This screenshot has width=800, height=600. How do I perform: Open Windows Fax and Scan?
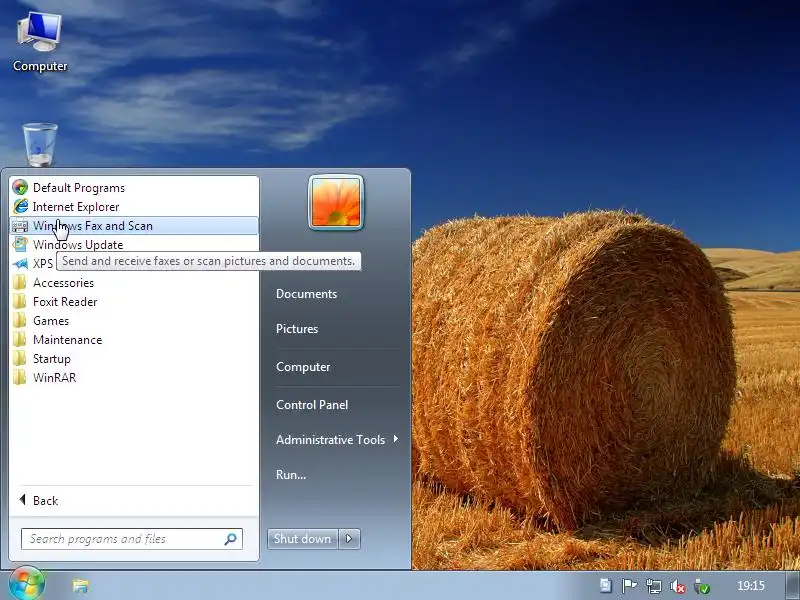(x=134, y=226)
